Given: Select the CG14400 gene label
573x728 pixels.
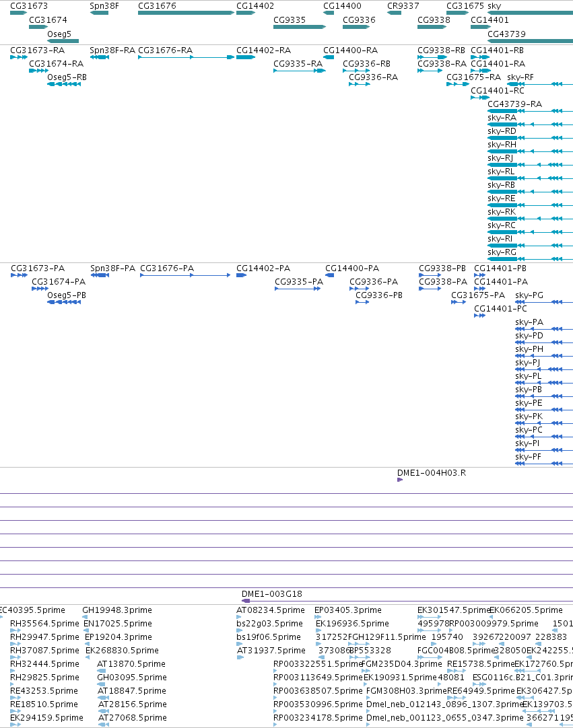Looking at the screenshot, I should (x=342, y=6).
